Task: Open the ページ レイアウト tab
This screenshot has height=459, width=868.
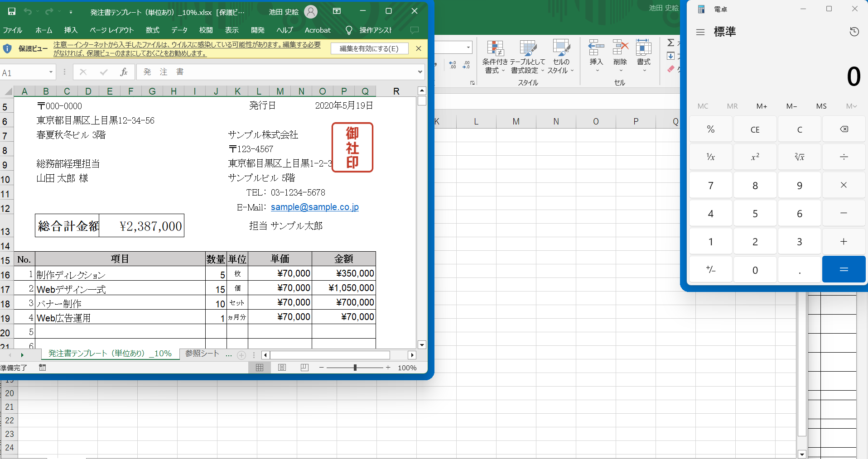Action: pyautogui.click(x=112, y=30)
